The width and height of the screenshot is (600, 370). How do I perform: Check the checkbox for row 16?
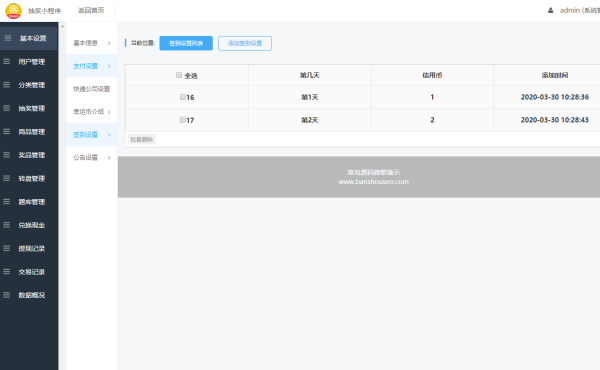click(x=183, y=97)
